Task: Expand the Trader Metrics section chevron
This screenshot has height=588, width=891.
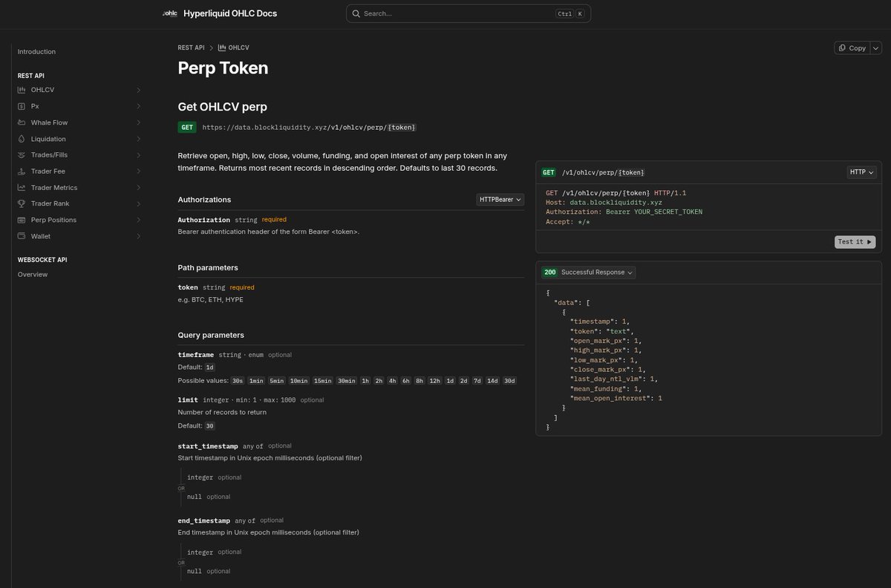Action: point(138,188)
